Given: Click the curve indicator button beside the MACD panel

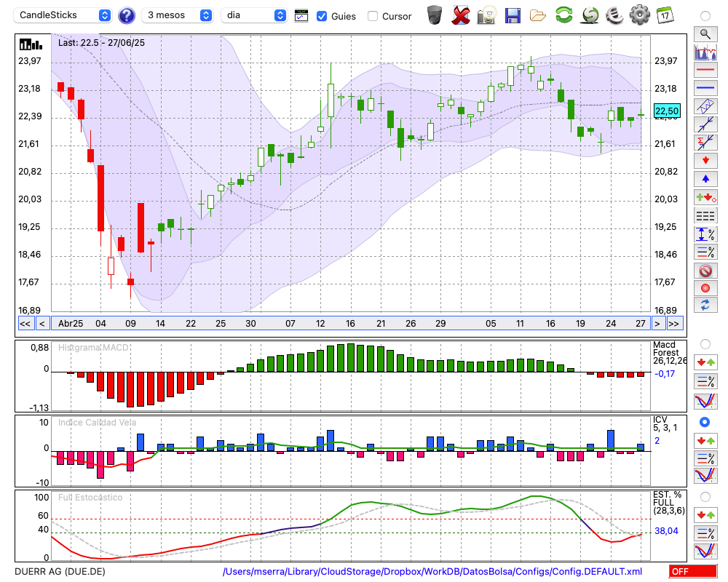Looking at the screenshot, I should pyautogui.click(x=705, y=401).
